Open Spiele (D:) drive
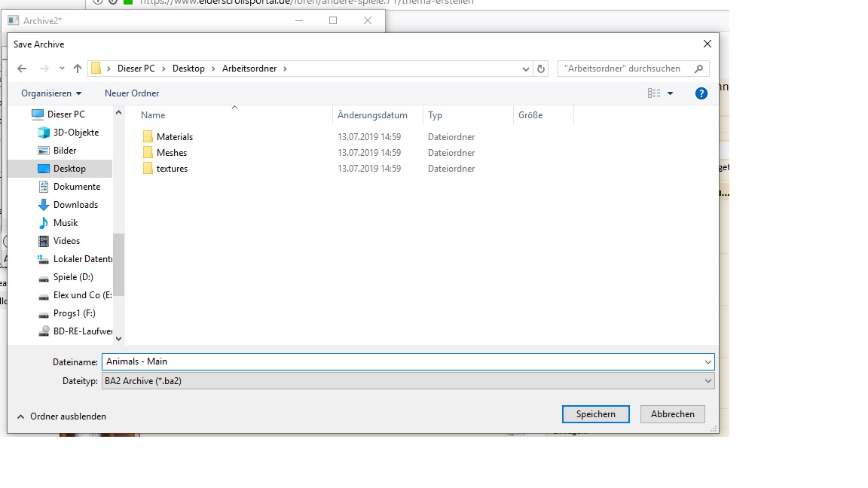Screen dimensions: 868x488 point(73,277)
